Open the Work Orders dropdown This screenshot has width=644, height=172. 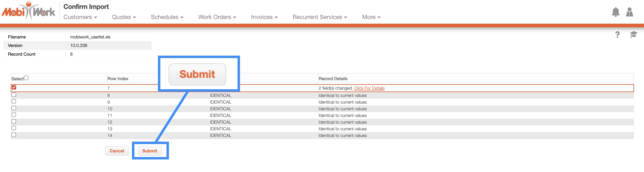[x=217, y=17]
